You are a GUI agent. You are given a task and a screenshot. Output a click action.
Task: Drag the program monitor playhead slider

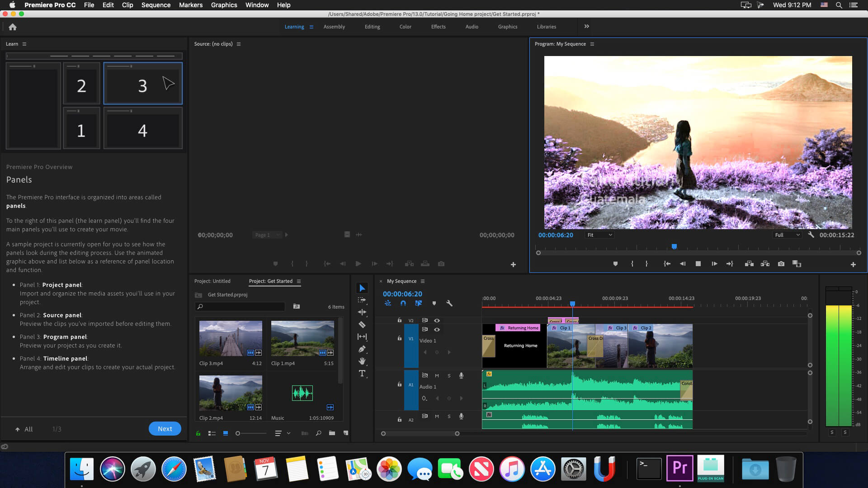point(674,246)
